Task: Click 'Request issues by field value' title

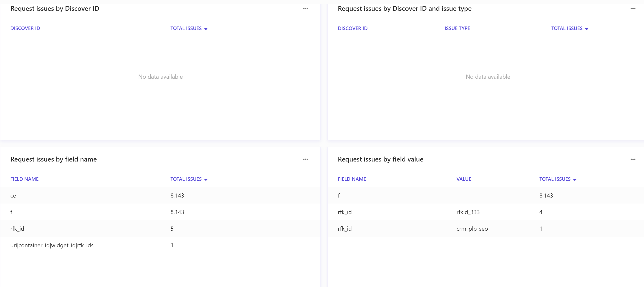Action: tap(381, 159)
